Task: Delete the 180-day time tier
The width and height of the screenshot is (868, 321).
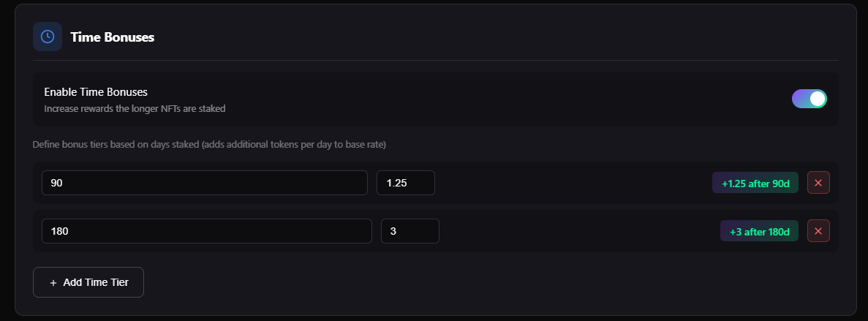Action: pyautogui.click(x=818, y=231)
